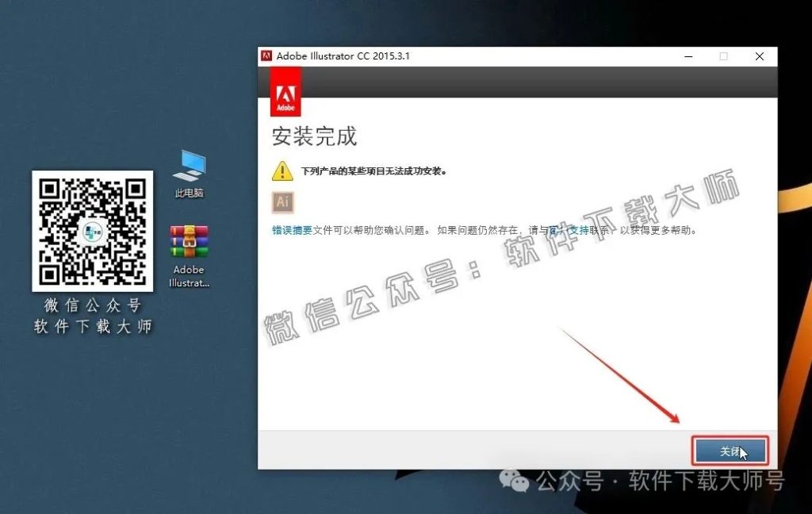Click the 安装完成 heading
This screenshot has height=514, width=812.
315,136
